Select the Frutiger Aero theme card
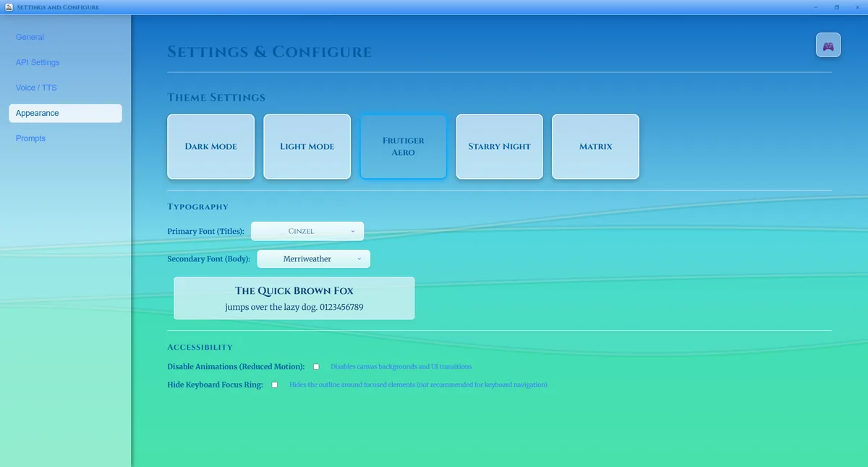The width and height of the screenshot is (868, 467). pos(404,146)
